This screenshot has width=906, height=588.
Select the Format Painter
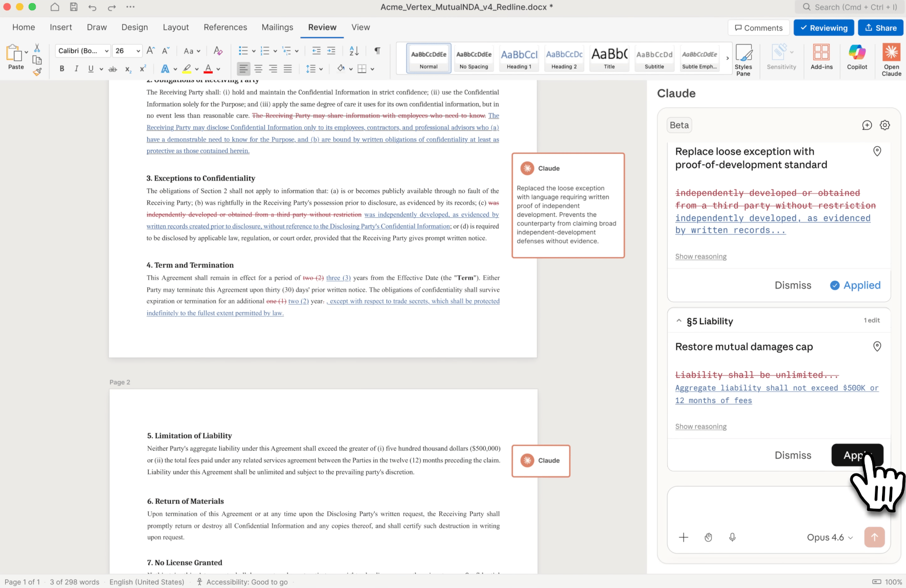click(37, 72)
